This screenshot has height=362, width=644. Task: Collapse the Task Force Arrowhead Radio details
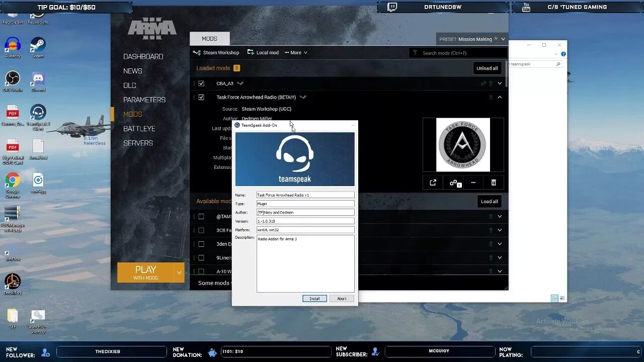500,98
